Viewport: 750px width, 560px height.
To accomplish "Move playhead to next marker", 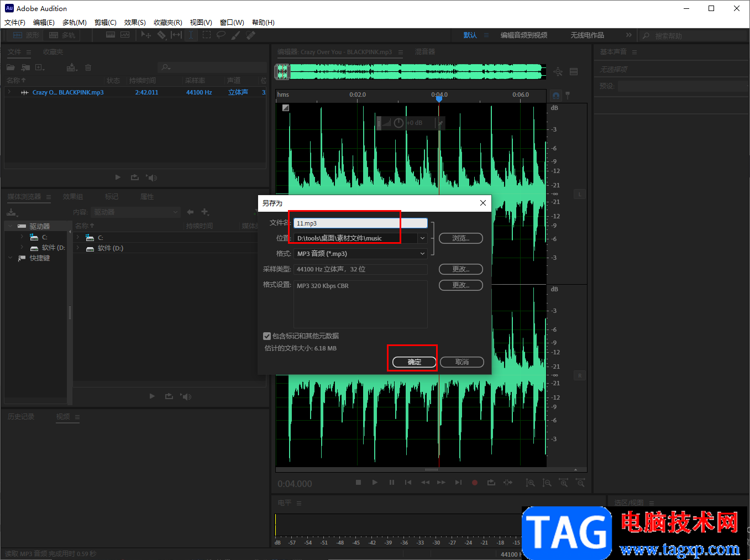I will pos(458,483).
